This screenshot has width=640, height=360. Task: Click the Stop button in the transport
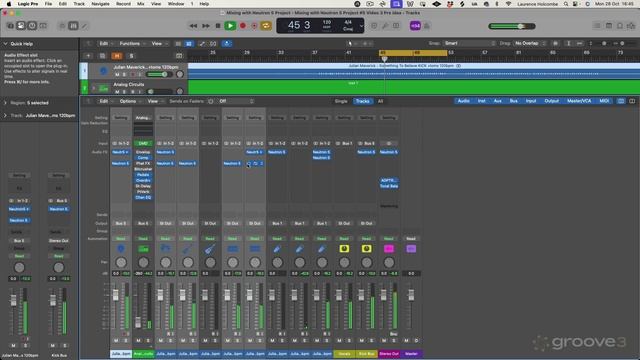[x=218, y=26]
